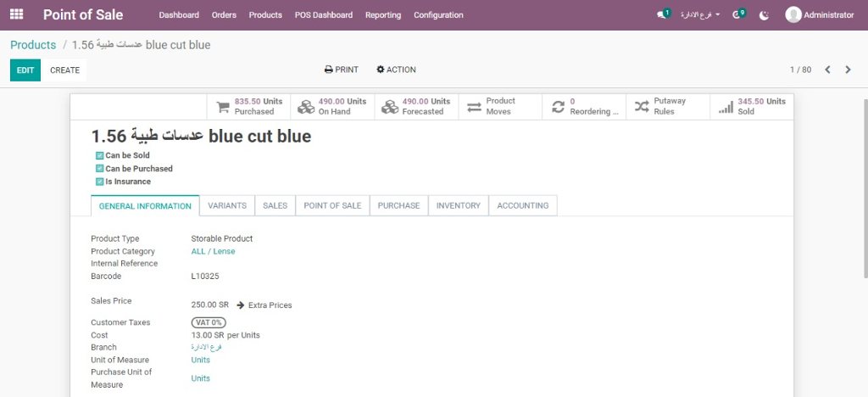The image size is (868, 397).
Task: Open the Reporting menu
Action: pyautogui.click(x=382, y=15)
